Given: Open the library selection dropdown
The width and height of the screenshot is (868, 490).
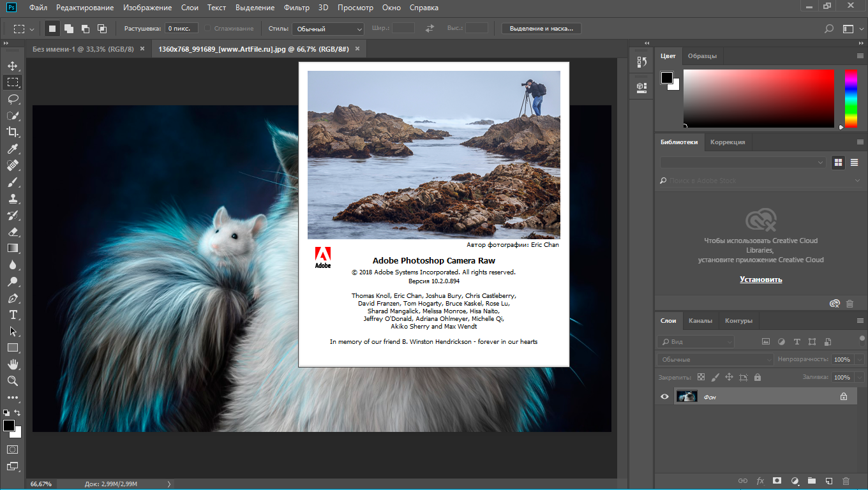Looking at the screenshot, I should click(x=743, y=163).
